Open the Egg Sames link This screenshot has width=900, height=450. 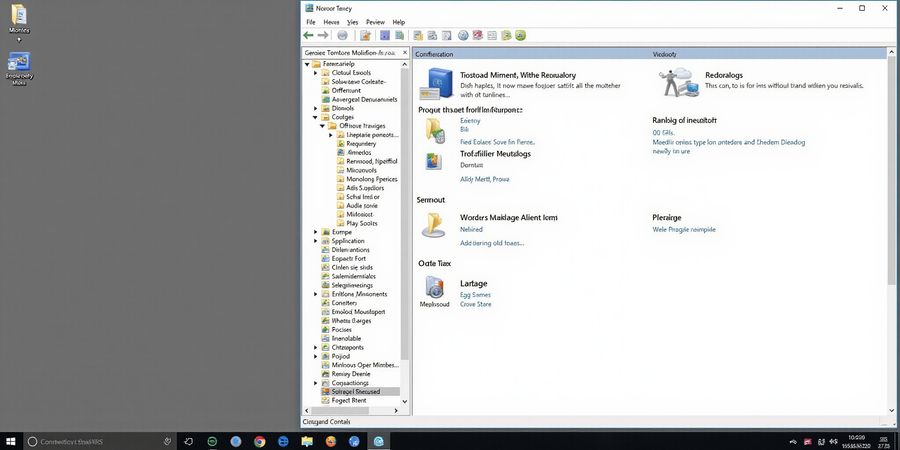pyautogui.click(x=475, y=295)
